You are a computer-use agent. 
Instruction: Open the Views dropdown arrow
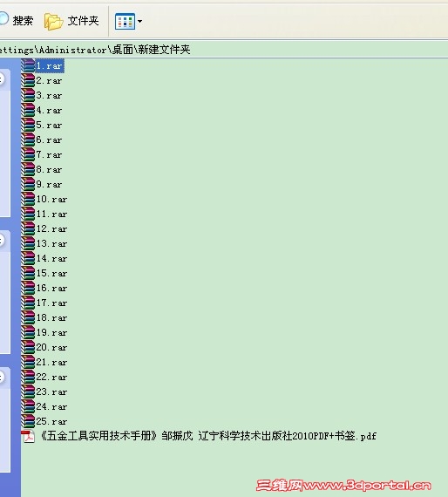pos(139,22)
